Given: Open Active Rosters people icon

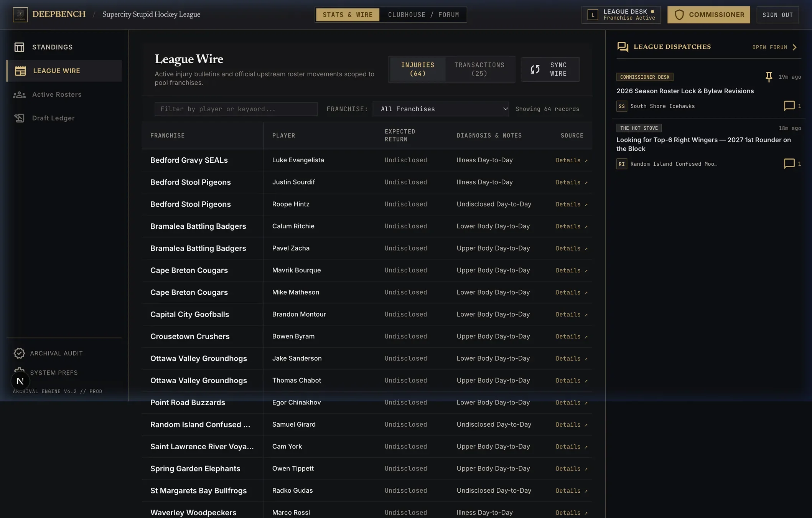Looking at the screenshot, I should coord(19,95).
